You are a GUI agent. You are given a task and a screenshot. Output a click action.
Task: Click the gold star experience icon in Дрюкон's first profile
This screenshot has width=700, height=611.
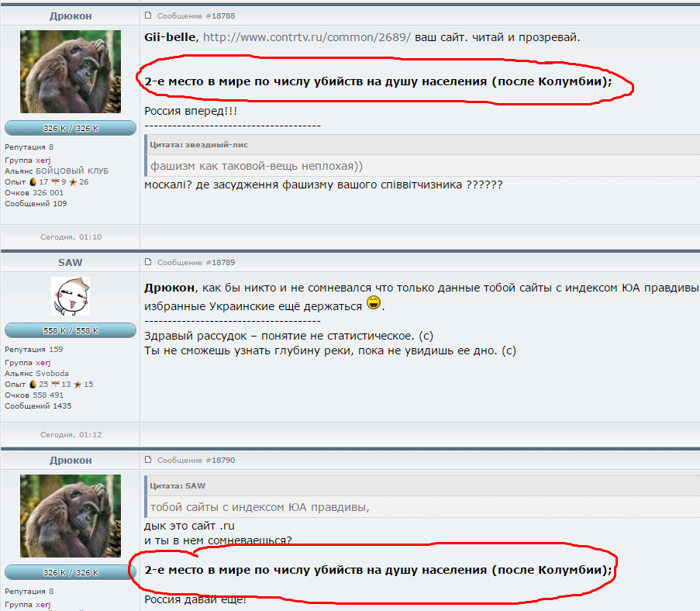(x=73, y=182)
